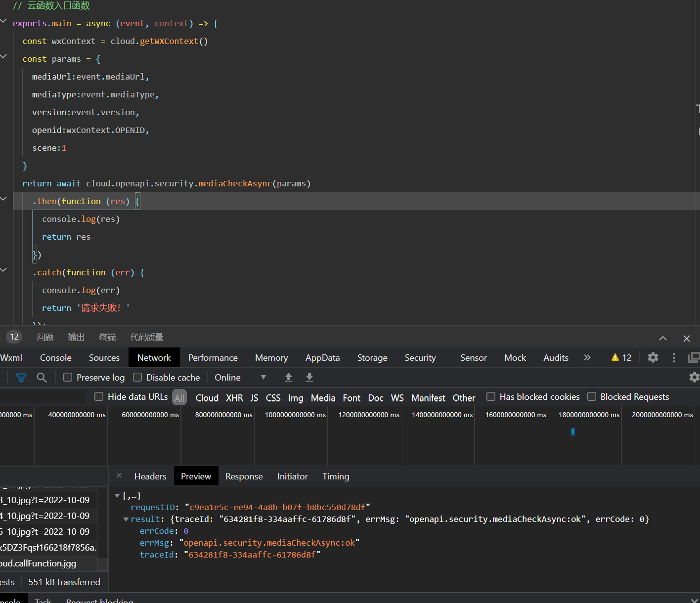
Task: Switch to the Console tab
Action: tap(55, 358)
